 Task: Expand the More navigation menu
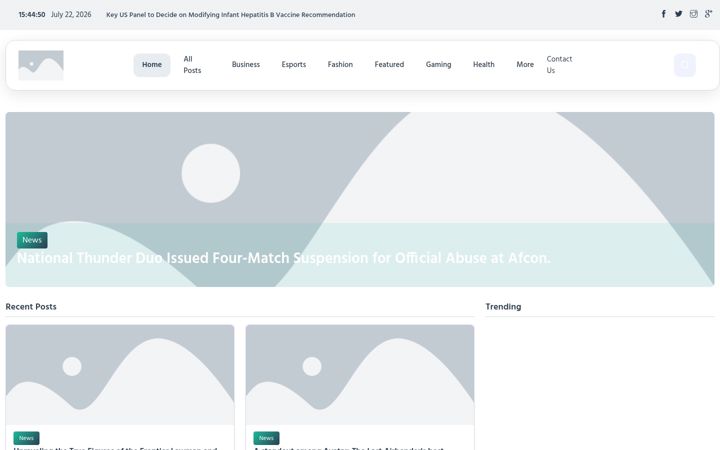525,65
